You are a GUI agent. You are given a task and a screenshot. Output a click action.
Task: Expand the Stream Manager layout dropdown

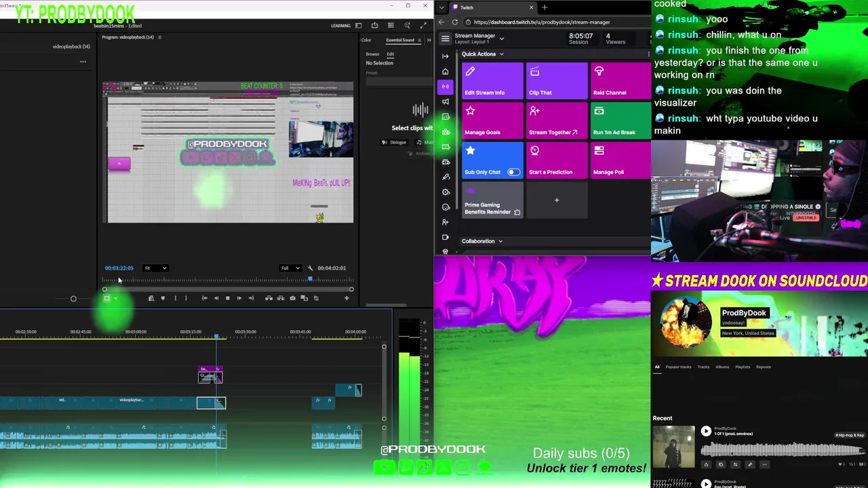pos(502,39)
